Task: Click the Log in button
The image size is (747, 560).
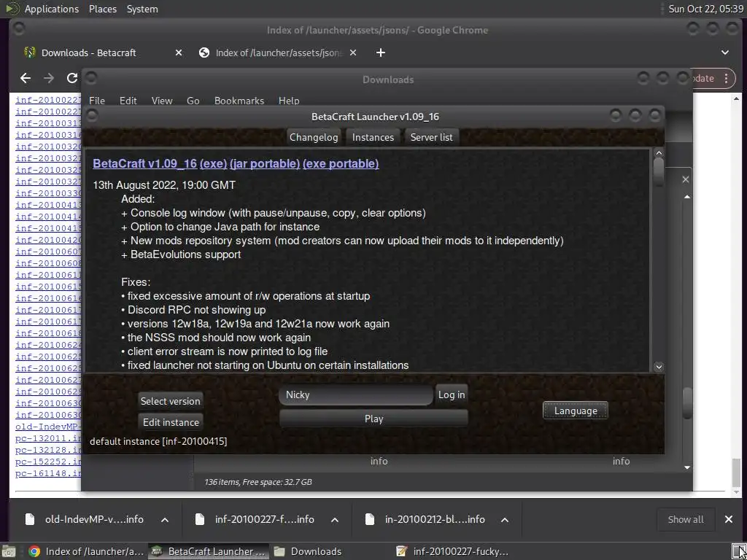Action: point(451,394)
